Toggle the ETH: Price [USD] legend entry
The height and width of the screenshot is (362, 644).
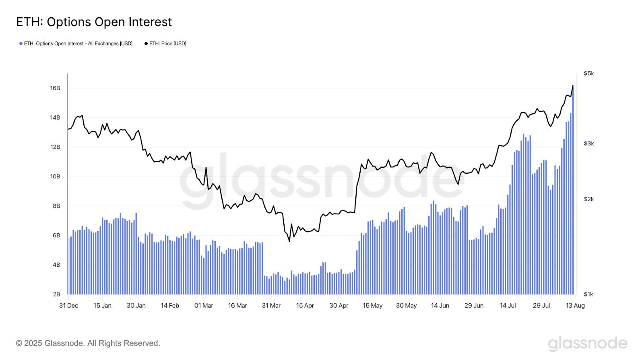165,43
